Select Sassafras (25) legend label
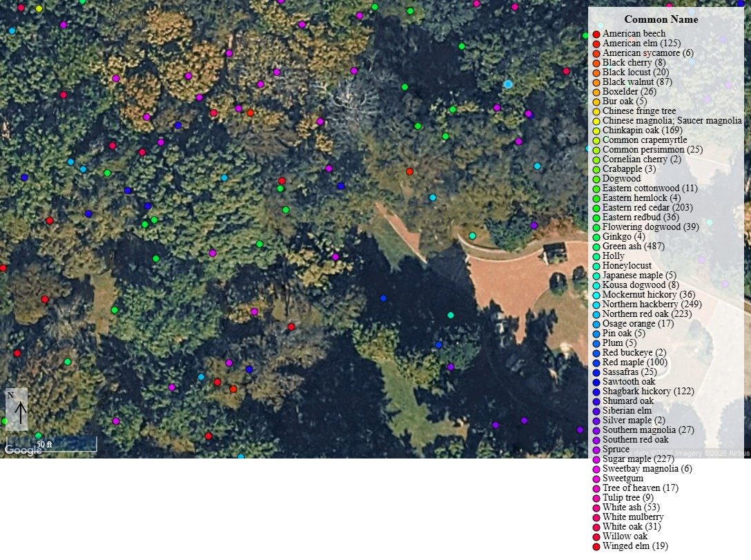The width and height of the screenshot is (751, 560). [x=630, y=371]
